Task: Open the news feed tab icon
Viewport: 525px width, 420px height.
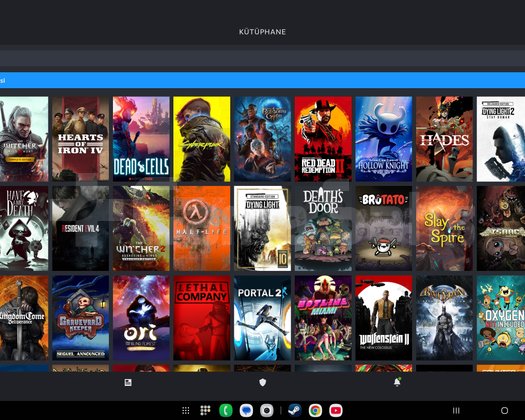Action: click(x=128, y=382)
